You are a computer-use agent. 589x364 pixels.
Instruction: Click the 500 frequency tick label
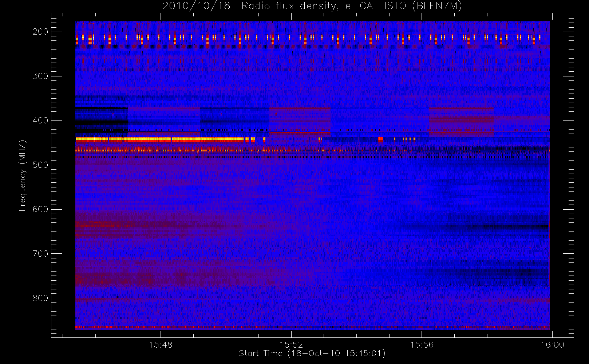(x=40, y=165)
